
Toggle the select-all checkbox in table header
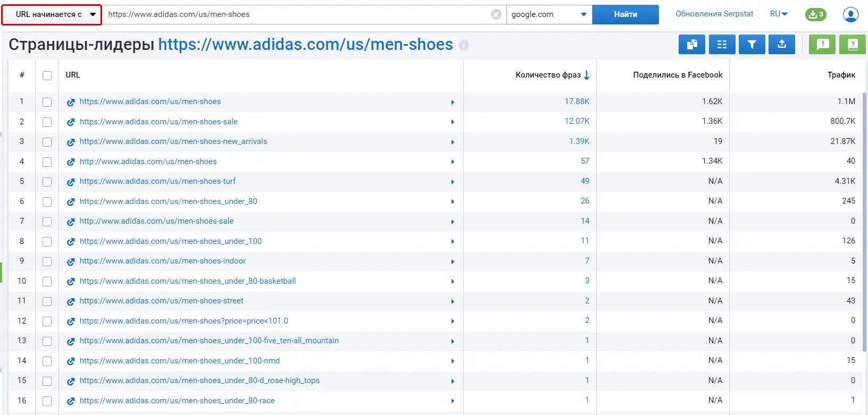(47, 75)
